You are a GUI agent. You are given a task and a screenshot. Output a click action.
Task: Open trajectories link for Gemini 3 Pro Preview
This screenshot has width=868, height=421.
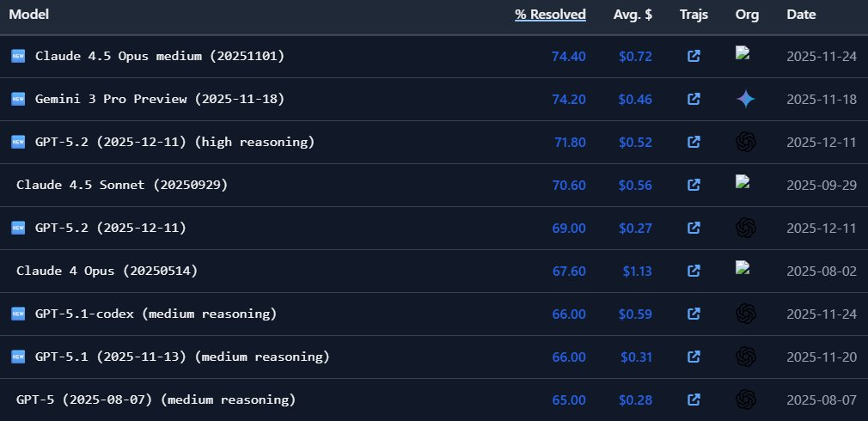click(694, 100)
